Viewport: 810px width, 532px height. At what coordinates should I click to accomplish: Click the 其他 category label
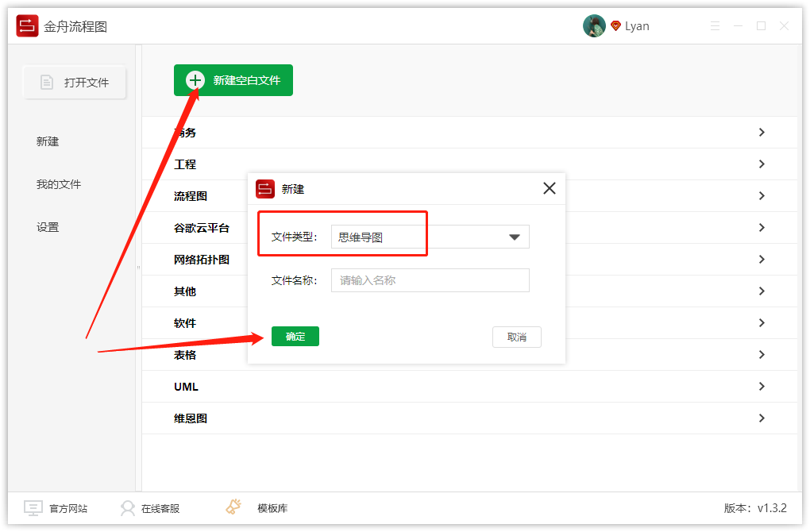185,291
